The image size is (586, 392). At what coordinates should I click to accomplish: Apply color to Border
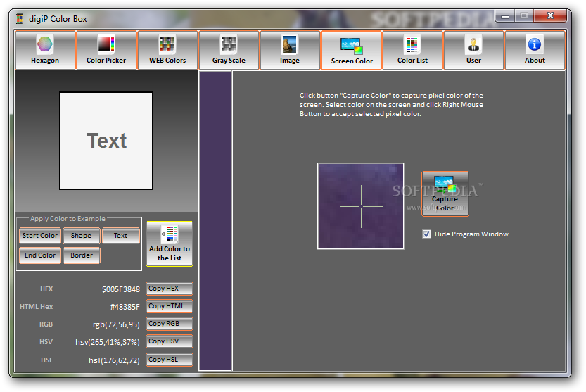point(82,255)
